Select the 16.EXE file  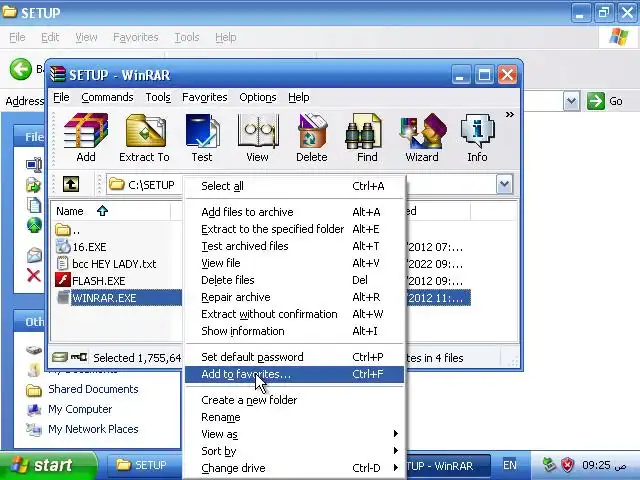click(81, 247)
